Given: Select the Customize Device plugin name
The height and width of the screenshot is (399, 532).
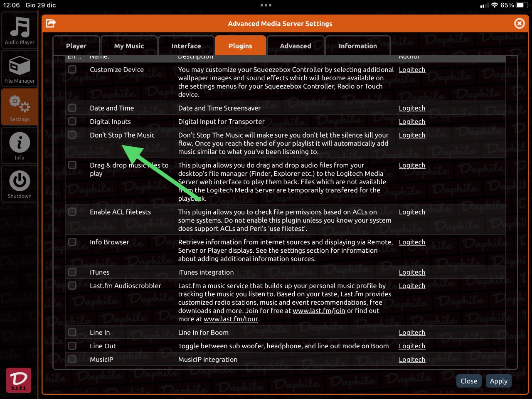Looking at the screenshot, I should [117, 70].
